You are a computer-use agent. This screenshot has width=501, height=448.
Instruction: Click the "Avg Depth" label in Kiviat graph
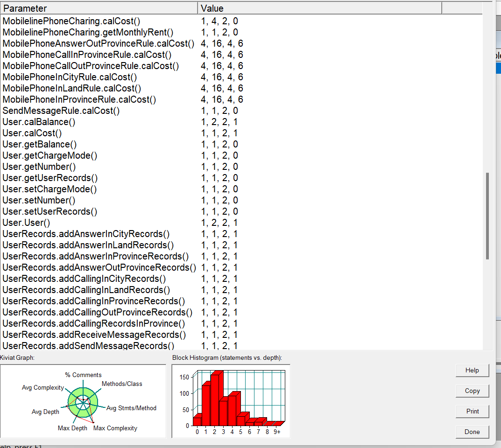(45, 412)
